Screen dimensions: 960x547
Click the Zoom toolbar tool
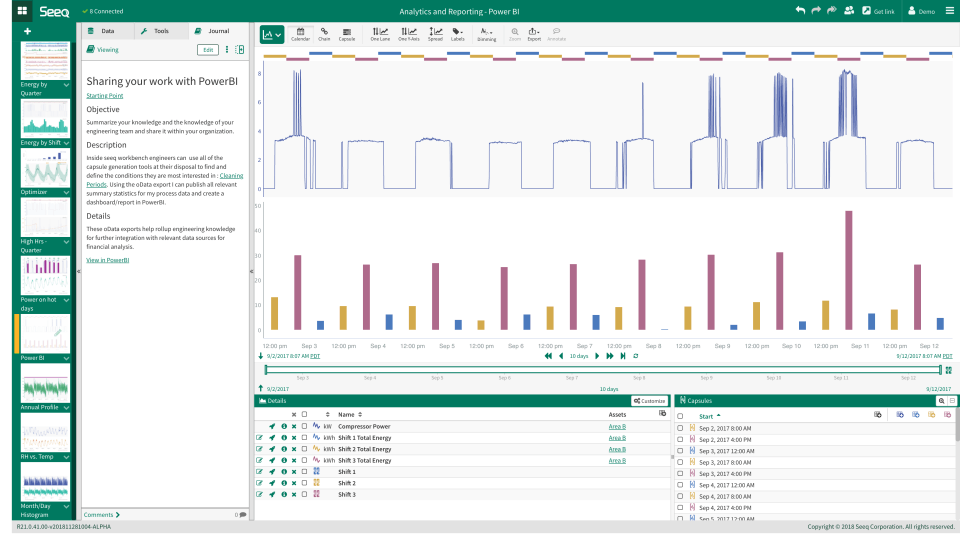coord(515,34)
